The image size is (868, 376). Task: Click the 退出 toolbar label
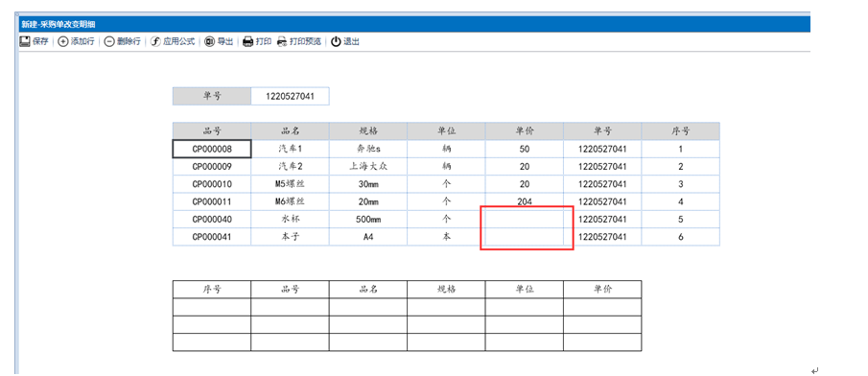click(x=352, y=41)
